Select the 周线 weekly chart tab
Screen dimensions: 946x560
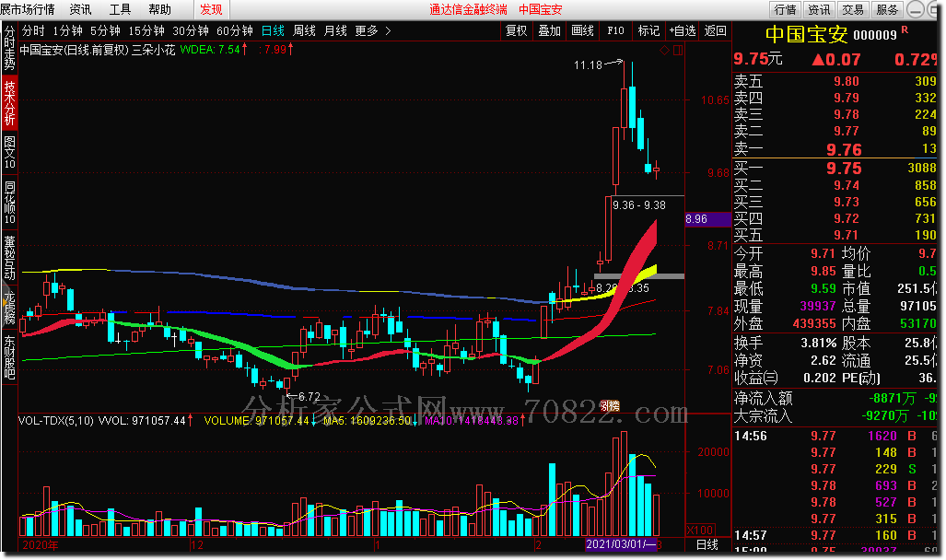304,30
